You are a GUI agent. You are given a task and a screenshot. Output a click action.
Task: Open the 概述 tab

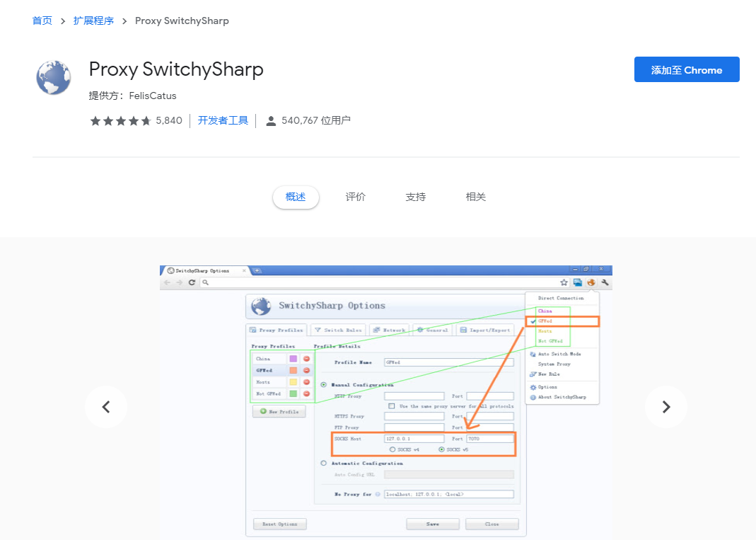(x=296, y=197)
